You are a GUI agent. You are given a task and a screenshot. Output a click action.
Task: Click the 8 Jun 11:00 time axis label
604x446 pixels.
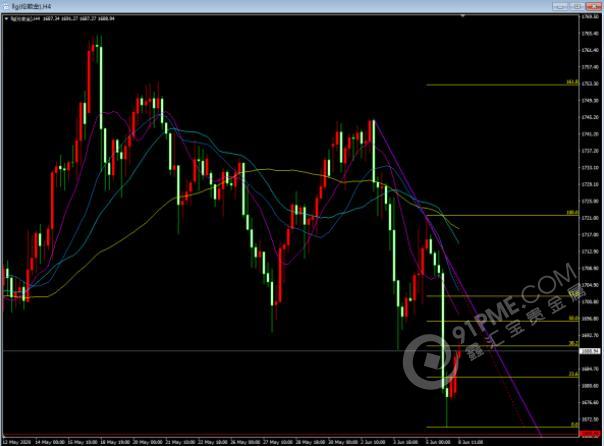(470, 439)
